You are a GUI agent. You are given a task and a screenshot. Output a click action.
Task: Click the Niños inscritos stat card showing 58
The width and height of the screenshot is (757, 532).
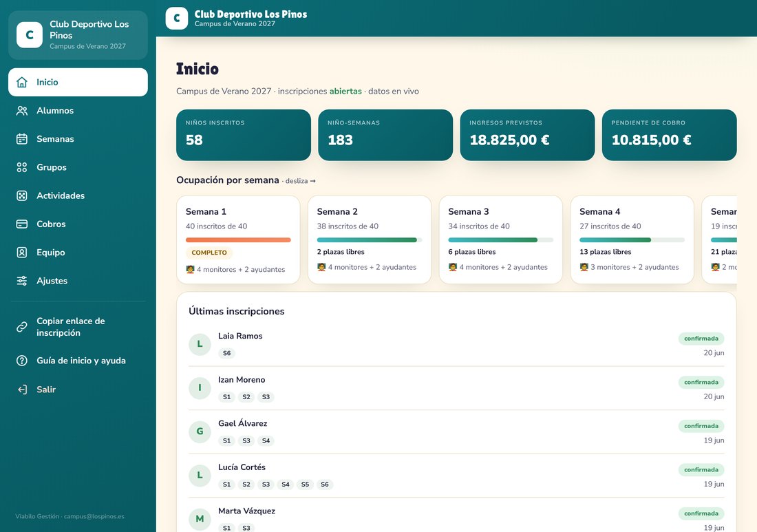(244, 135)
